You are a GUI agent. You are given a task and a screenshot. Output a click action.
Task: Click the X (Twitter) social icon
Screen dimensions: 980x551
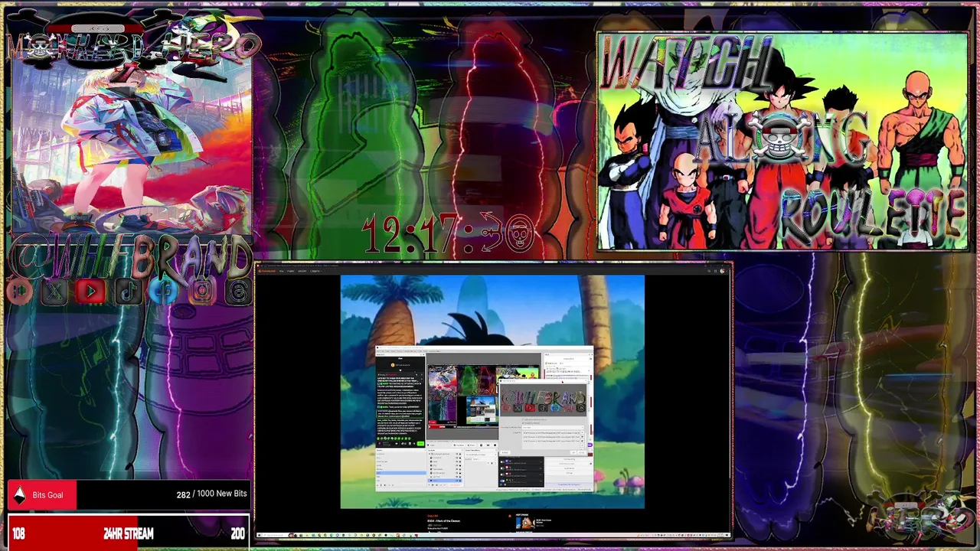[x=54, y=292]
